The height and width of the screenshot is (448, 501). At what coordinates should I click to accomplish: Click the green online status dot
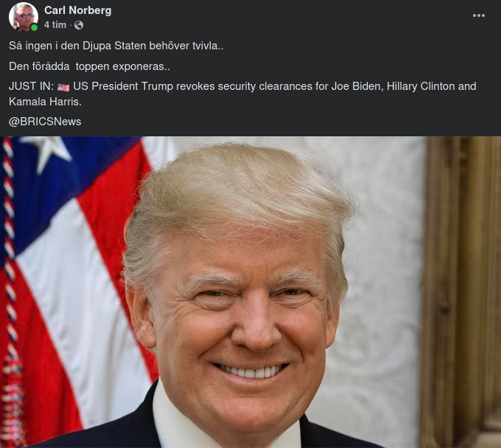(x=34, y=28)
